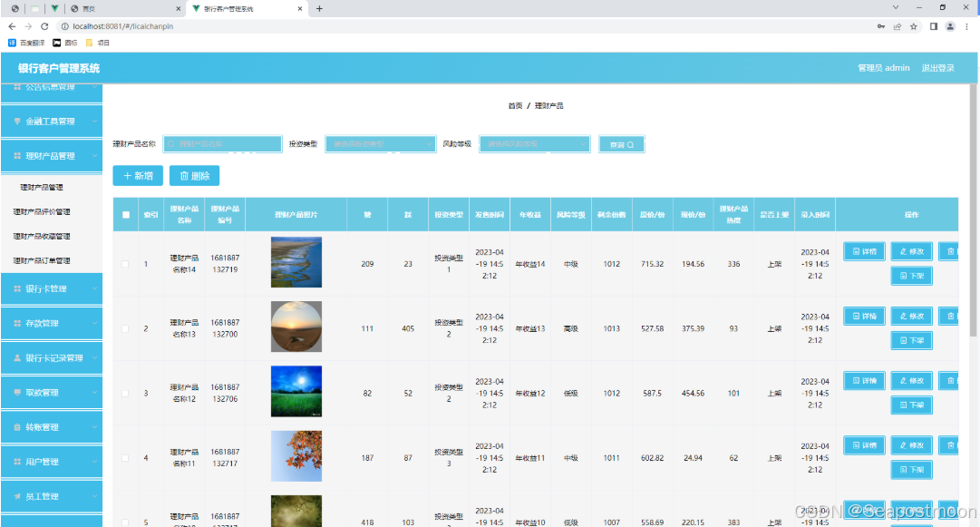Viewport: 980px width, 527px height.
Task: Click the 员工管理 sidebar icon
Action: (x=17, y=496)
